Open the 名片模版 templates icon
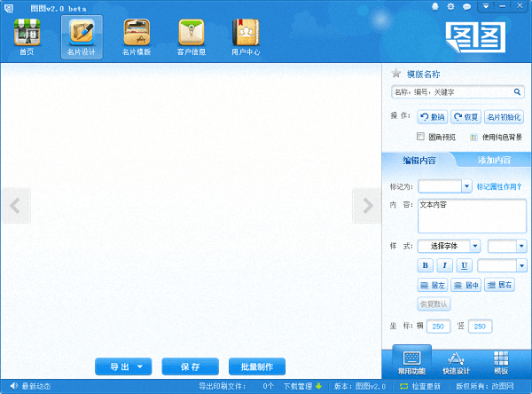 tap(137, 37)
